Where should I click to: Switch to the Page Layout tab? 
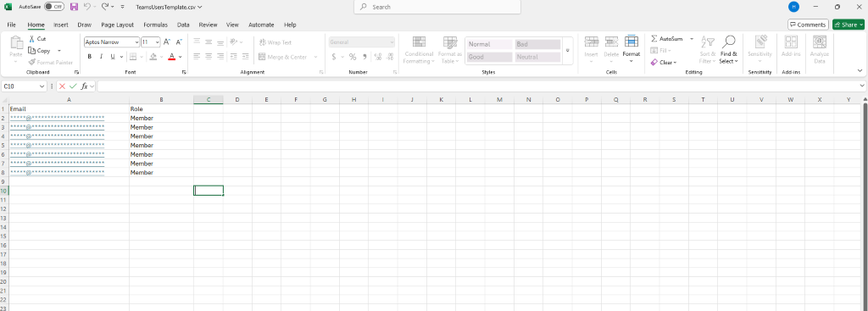(117, 25)
